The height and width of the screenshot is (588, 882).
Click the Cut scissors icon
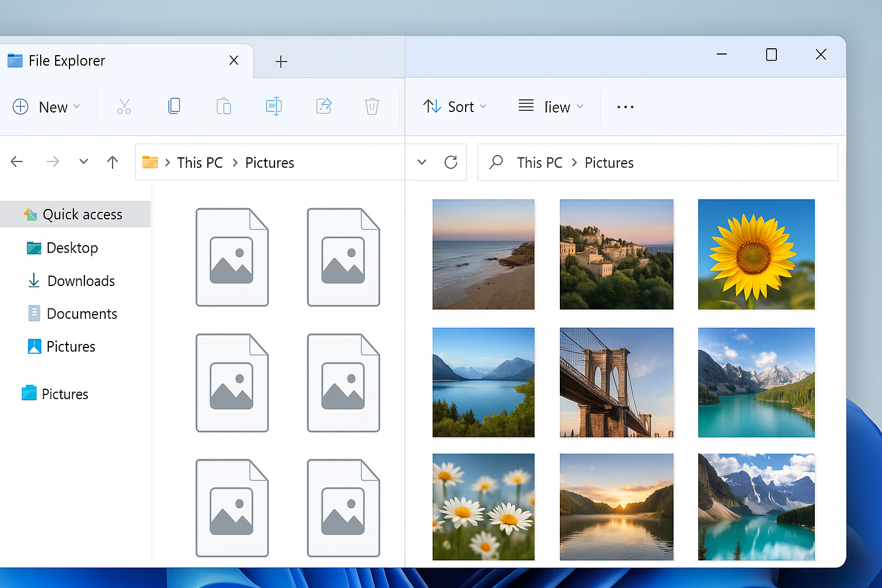[x=124, y=107]
